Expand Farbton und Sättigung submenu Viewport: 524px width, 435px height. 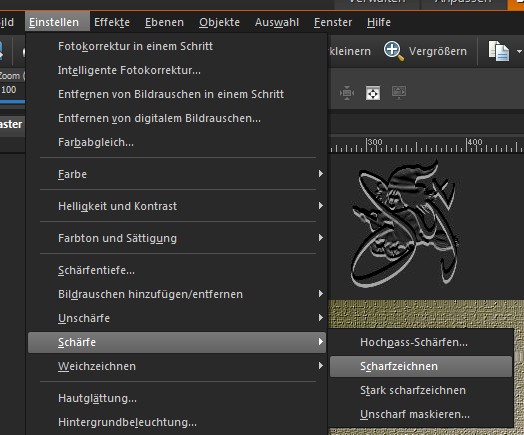pos(178,238)
